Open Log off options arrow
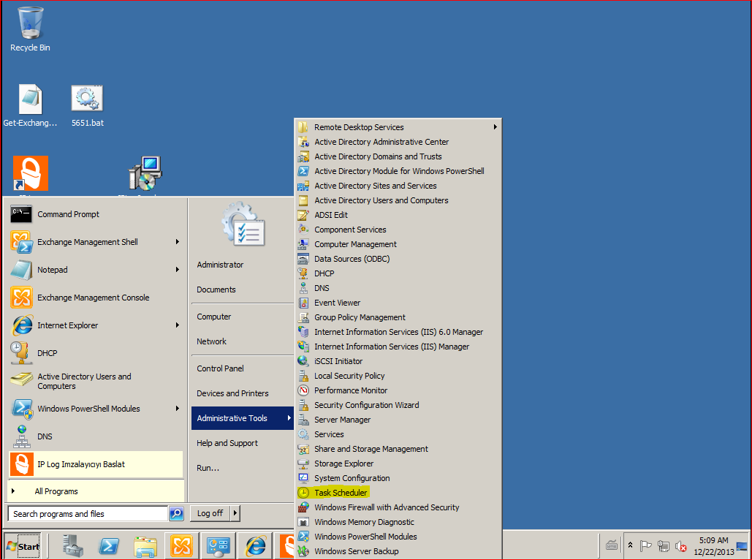Screen dimensions: 752x560 [235, 513]
